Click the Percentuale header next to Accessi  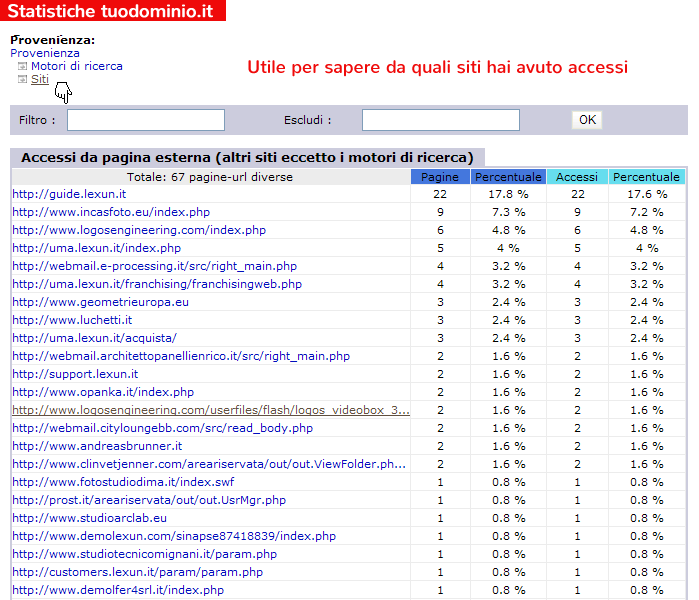(x=646, y=177)
